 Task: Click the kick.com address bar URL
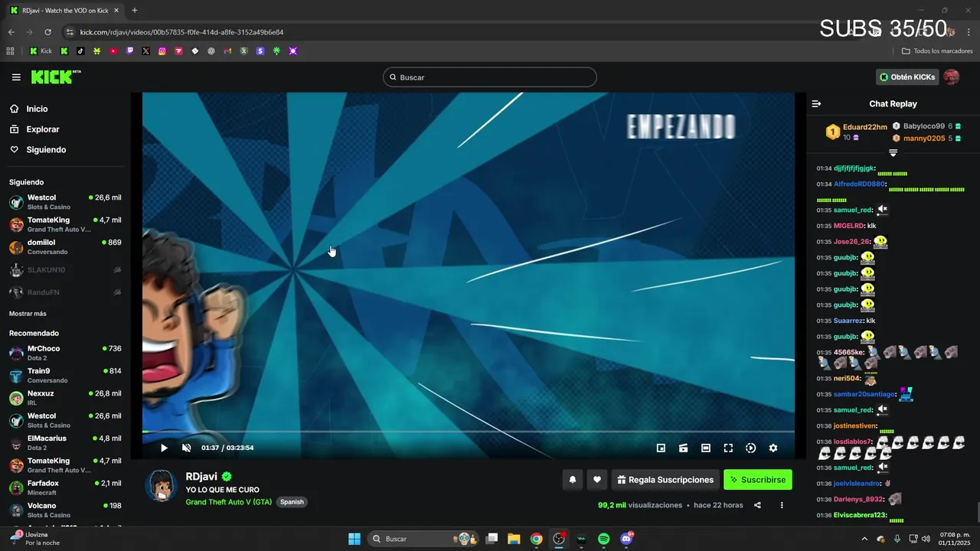pos(181,32)
